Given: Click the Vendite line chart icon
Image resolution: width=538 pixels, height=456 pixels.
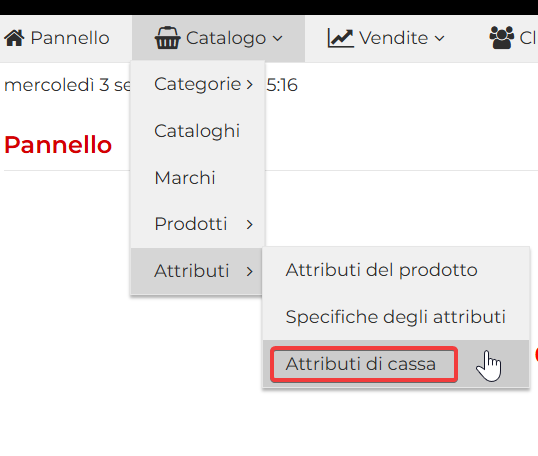Looking at the screenshot, I should click(x=340, y=38).
